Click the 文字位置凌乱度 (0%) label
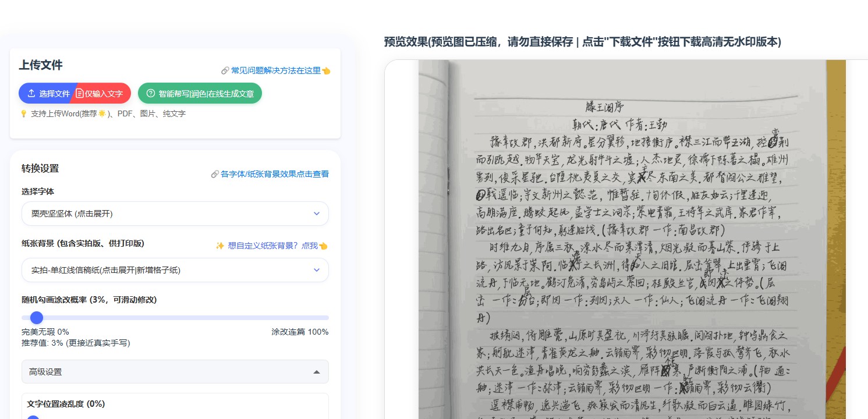 [x=66, y=404]
